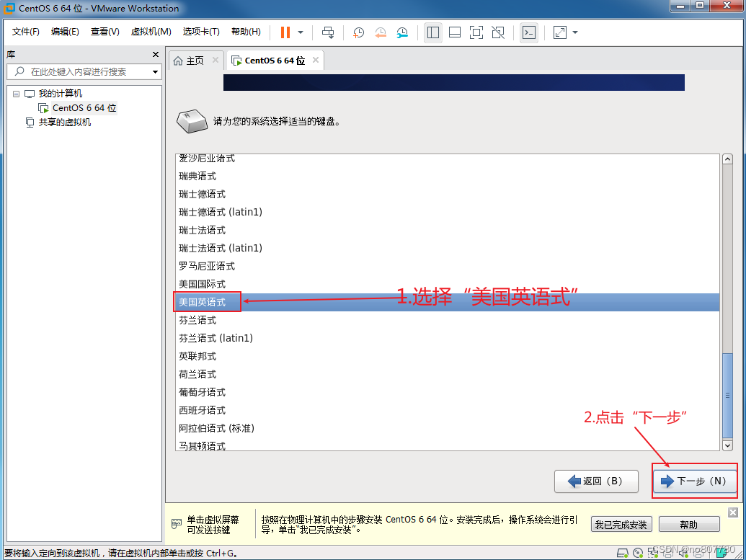Click the sound device status icon

[x=683, y=552]
